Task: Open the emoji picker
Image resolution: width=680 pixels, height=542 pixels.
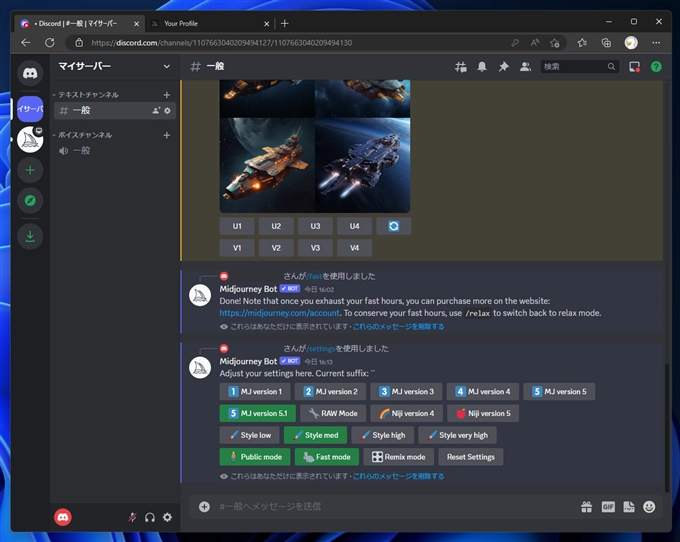Action: pyautogui.click(x=649, y=506)
